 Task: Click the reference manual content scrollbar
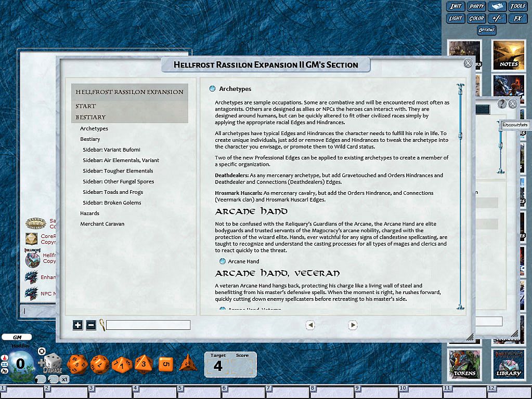[460, 196]
